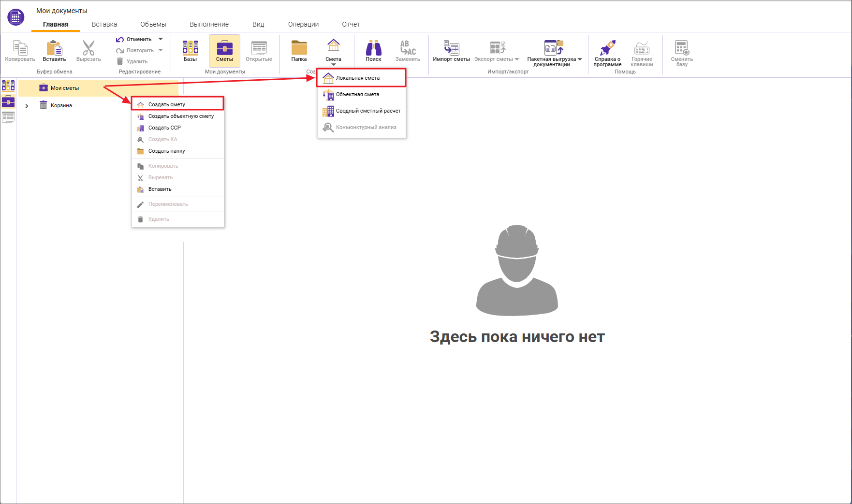Screen dimensions: 852x504
Task: Open the Отменить dropdown arrow
Action: point(162,39)
